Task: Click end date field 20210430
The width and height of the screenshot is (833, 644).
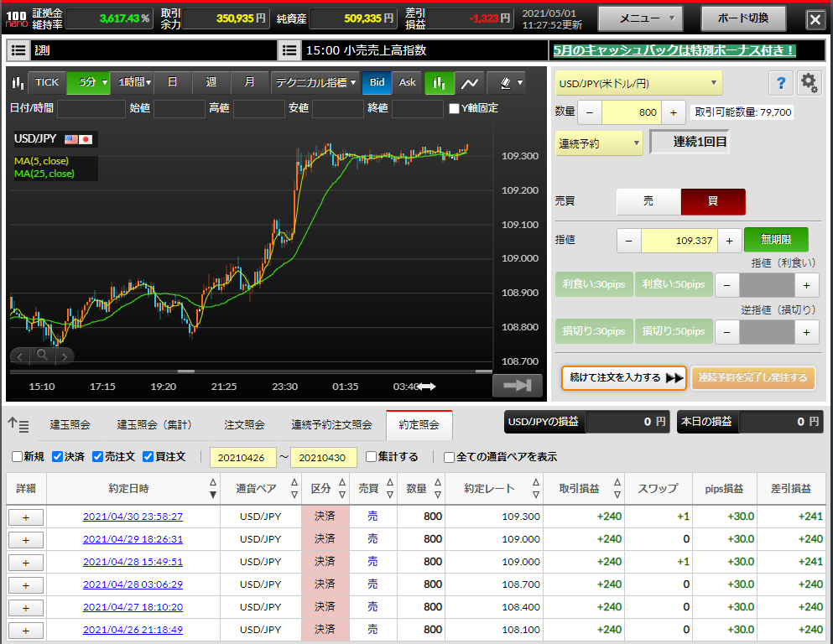Action: tap(324, 457)
